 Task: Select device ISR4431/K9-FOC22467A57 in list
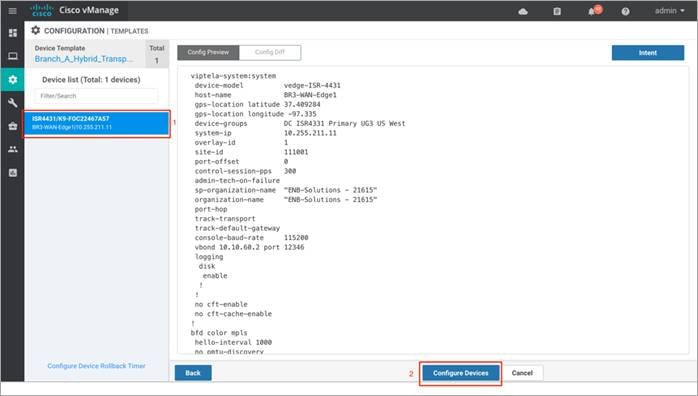(x=97, y=123)
